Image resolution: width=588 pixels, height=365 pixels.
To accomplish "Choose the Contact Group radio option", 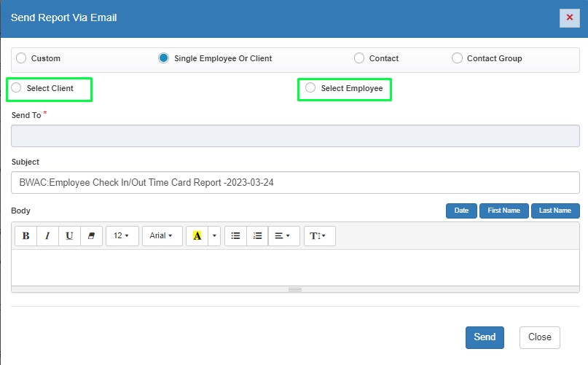I will (x=457, y=58).
